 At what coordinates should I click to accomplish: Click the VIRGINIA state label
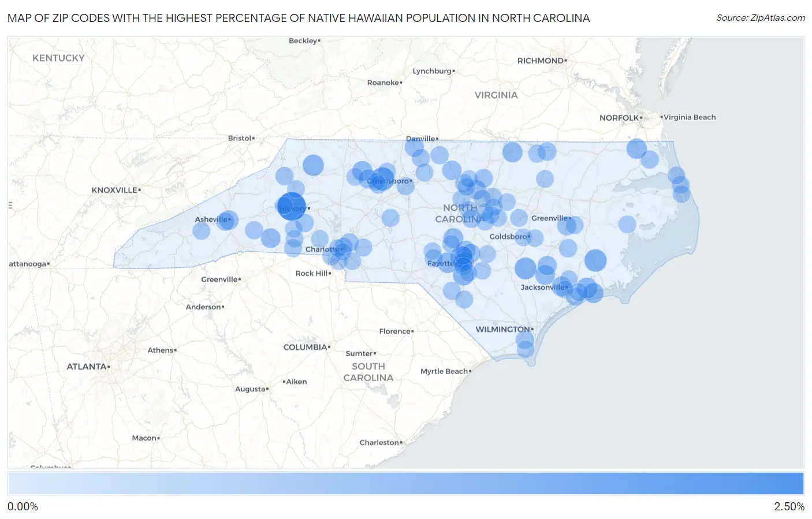tap(496, 95)
